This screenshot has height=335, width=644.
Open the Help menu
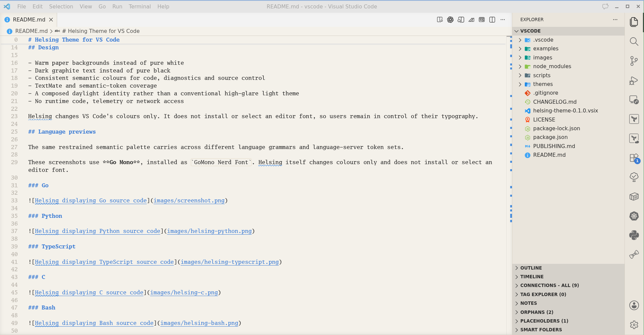pos(163,6)
